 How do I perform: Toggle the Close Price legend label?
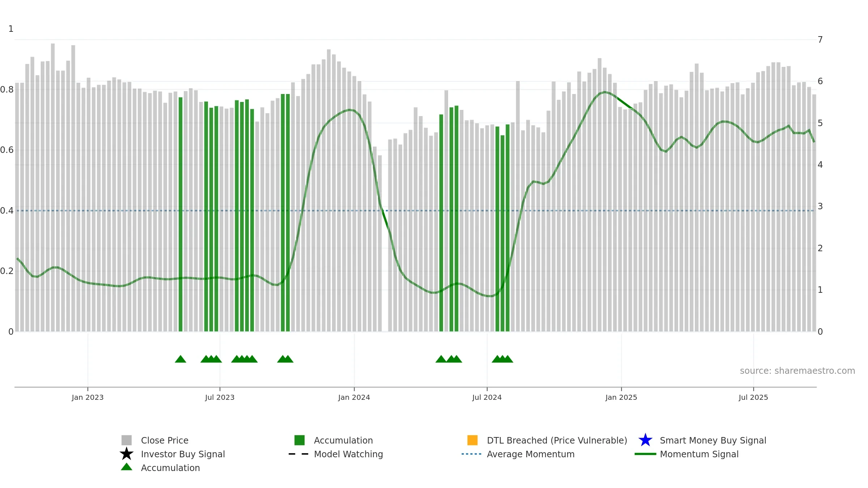click(165, 441)
